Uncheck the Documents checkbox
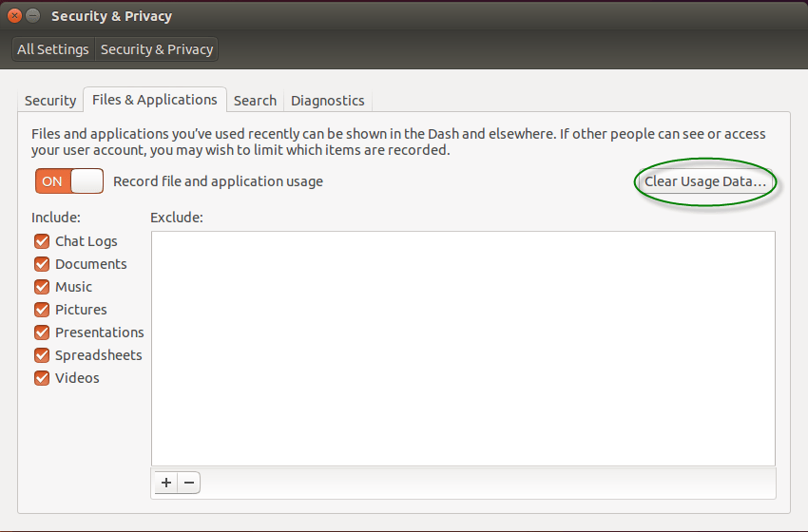The image size is (808, 532). click(x=42, y=264)
